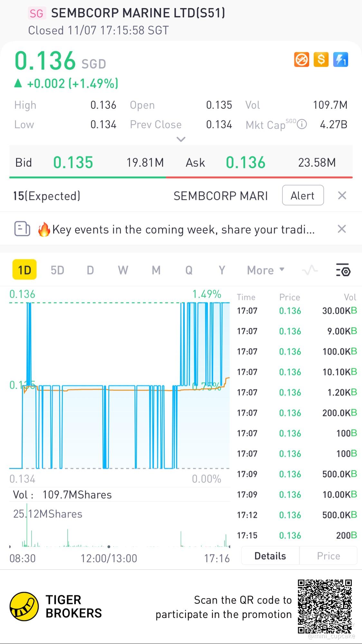Dismiss the 15(Expected) alert row
Viewport: 362px width, 644px height.
(x=342, y=195)
